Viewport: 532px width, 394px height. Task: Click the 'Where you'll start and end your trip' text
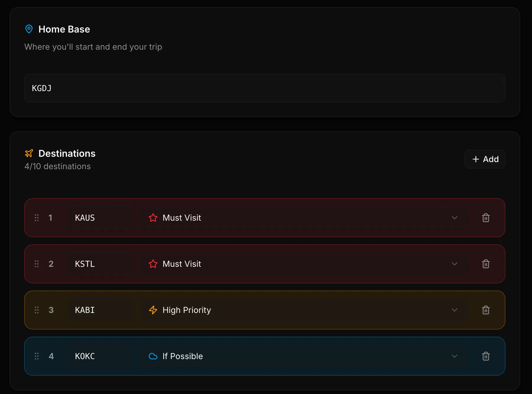[93, 47]
